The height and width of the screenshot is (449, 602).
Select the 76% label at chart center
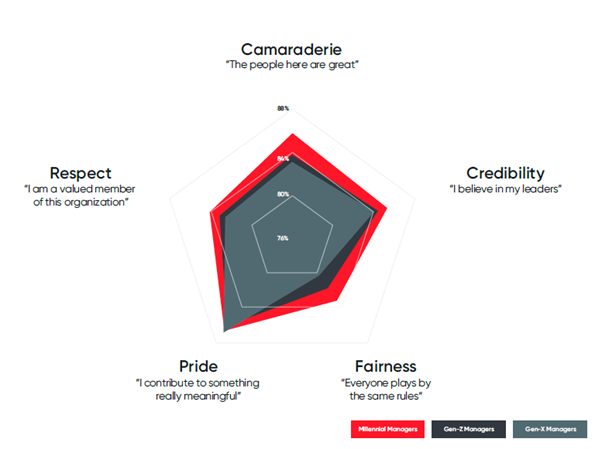coord(283,238)
